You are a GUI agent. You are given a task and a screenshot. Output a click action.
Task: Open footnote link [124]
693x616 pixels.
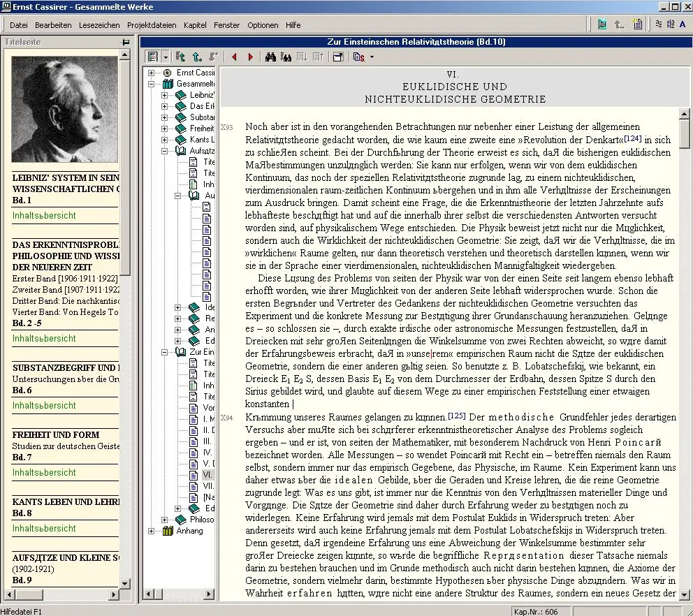tap(632, 138)
